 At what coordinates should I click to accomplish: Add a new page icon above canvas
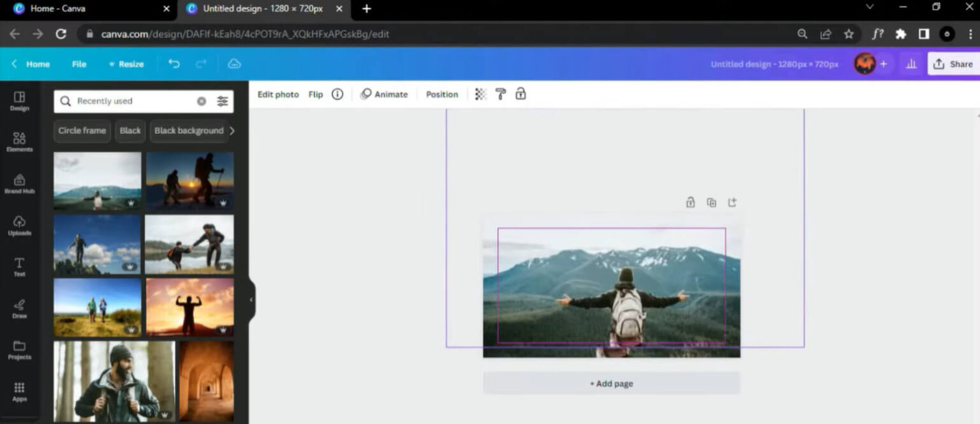pyautogui.click(x=732, y=203)
